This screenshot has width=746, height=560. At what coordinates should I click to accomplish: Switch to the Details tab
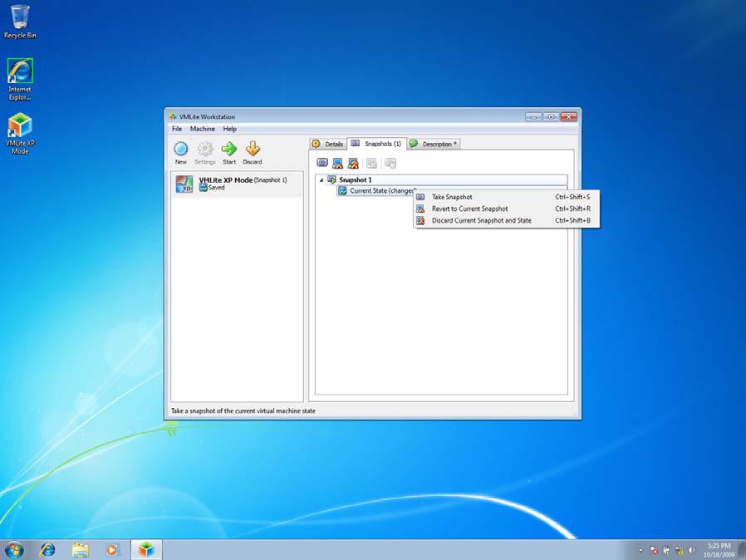click(328, 144)
